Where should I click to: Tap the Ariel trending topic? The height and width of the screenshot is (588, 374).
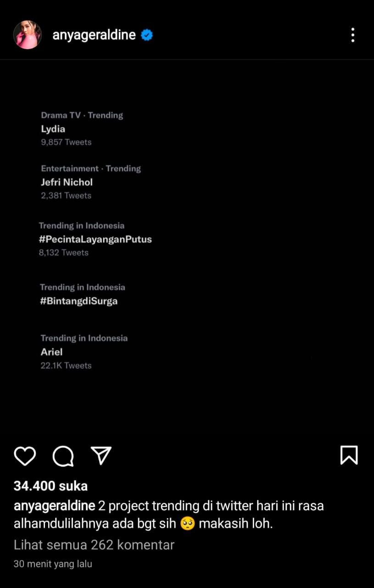pyautogui.click(x=51, y=352)
